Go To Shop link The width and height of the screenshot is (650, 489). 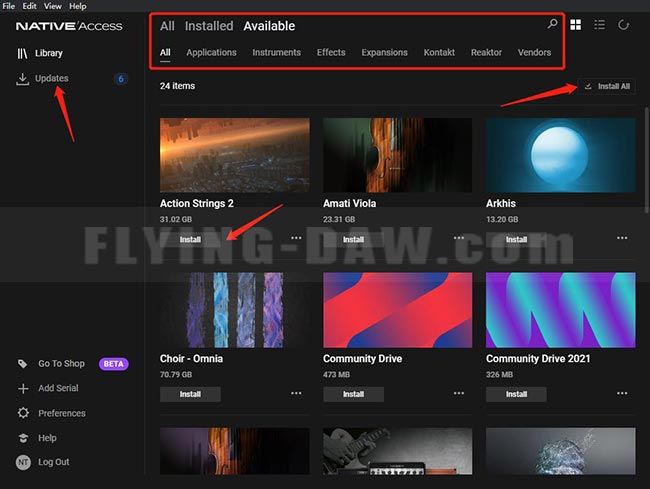tap(61, 364)
